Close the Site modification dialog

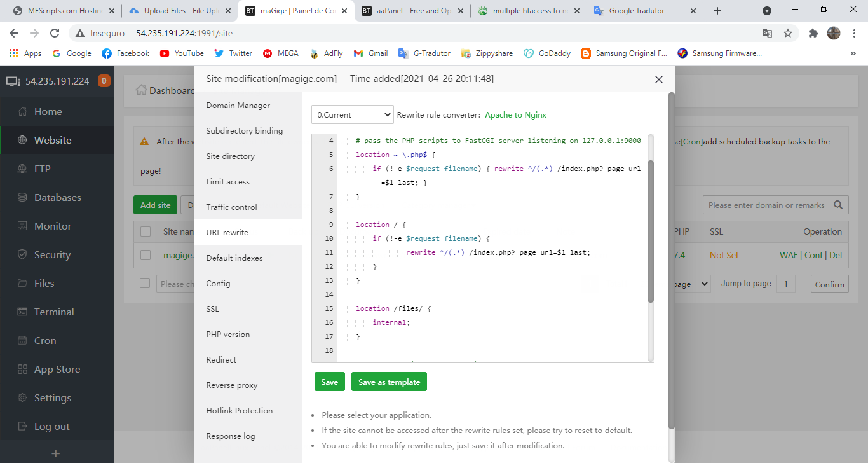click(x=658, y=79)
